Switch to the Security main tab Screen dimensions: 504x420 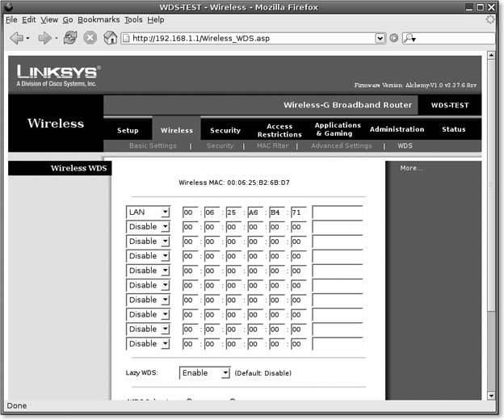(x=225, y=130)
